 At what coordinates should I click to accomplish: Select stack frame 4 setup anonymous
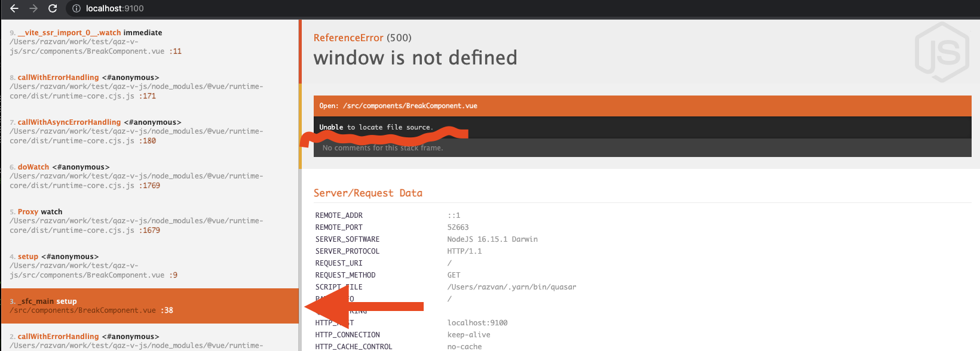[149, 266]
